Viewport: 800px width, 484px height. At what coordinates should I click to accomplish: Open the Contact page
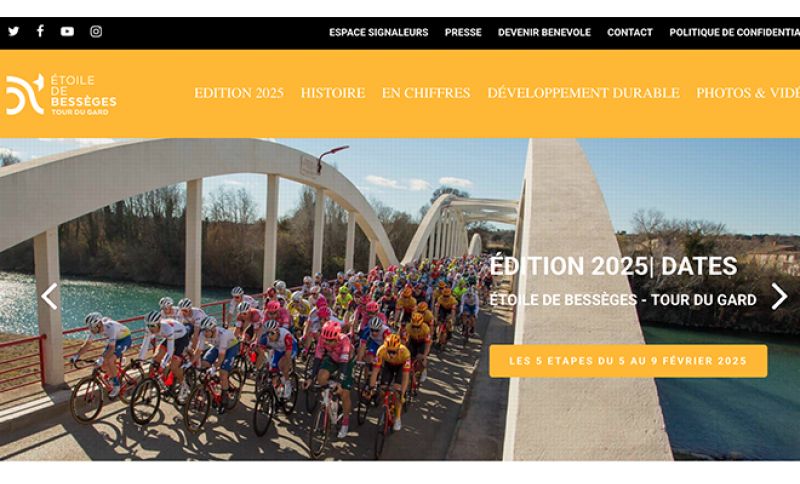pos(630,33)
